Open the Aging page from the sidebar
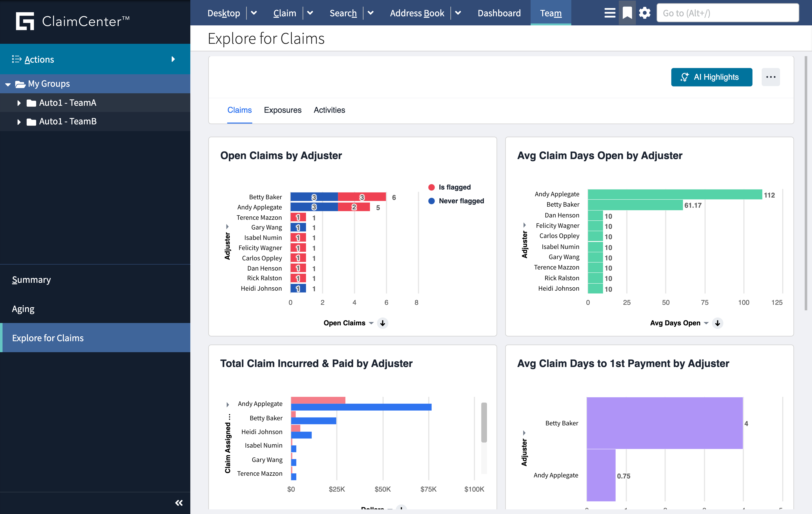The image size is (812, 514). (23, 309)
